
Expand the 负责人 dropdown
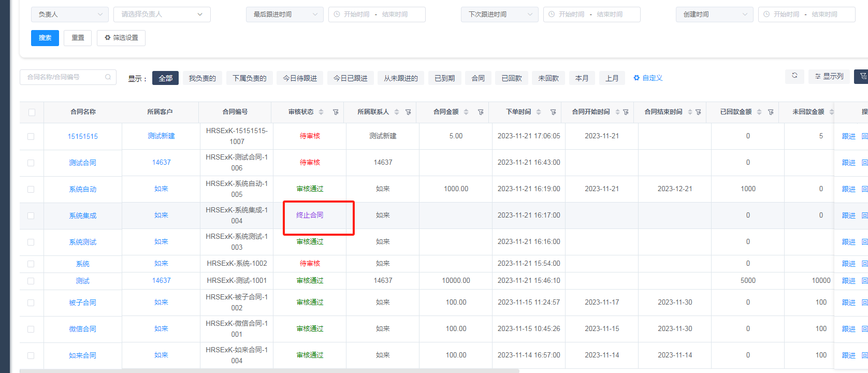pos(69,15)
